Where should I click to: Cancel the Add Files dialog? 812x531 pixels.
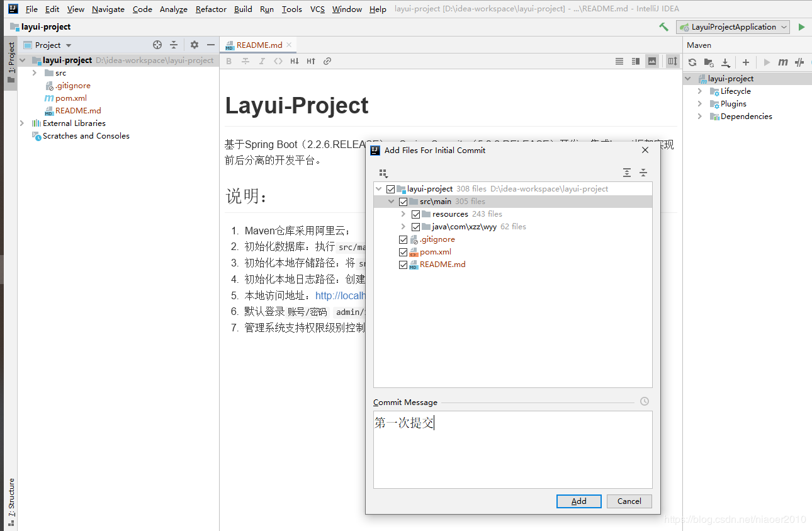tap(629, 501)
